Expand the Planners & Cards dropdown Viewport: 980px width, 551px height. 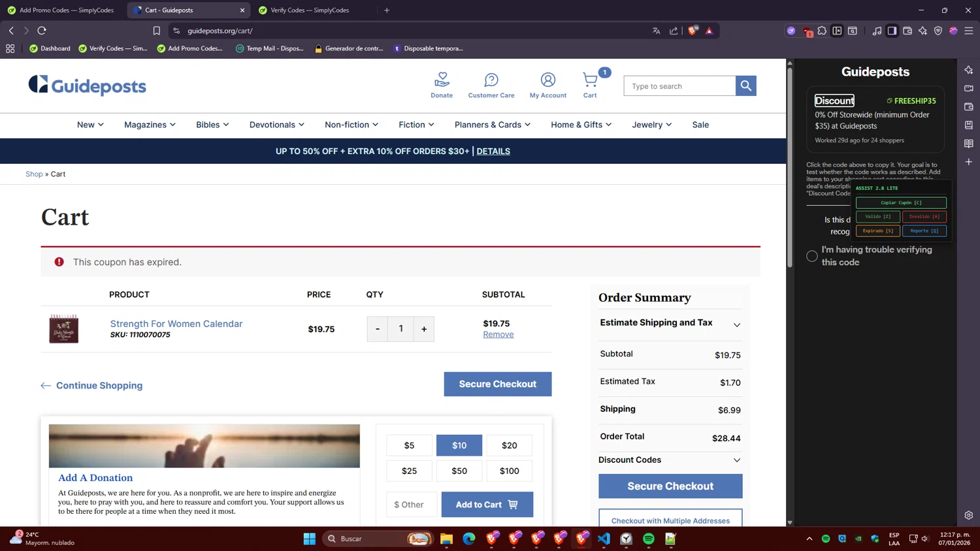click(493, 125)
